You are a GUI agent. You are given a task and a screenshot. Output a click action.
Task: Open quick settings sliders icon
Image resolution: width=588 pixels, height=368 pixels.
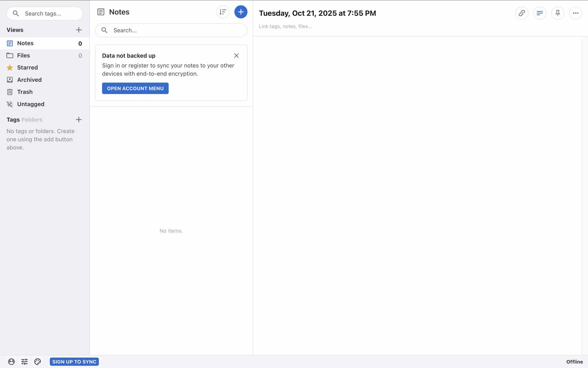tap(24, 361)
